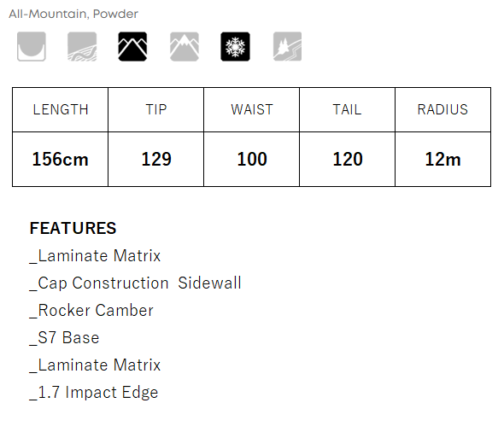Click the S7 Base feature line
504x432 pixels.
[x=64, y=338]
